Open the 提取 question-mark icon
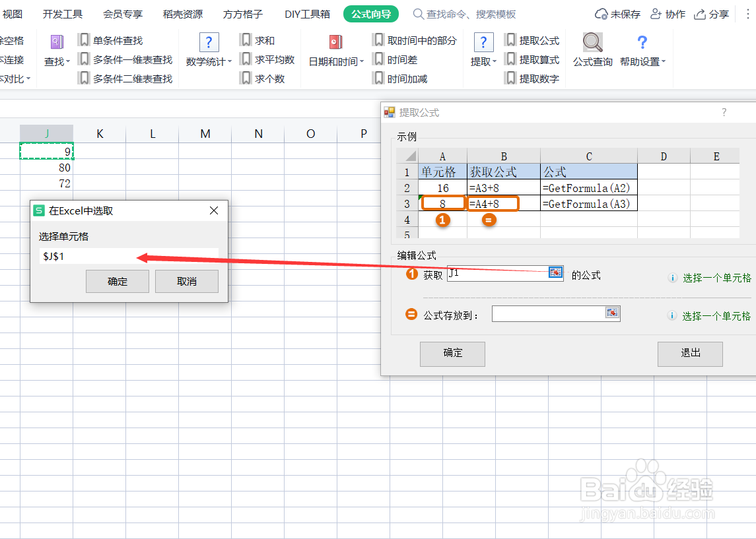The width and height of the screenshot is (756, 539). [483, 42]
